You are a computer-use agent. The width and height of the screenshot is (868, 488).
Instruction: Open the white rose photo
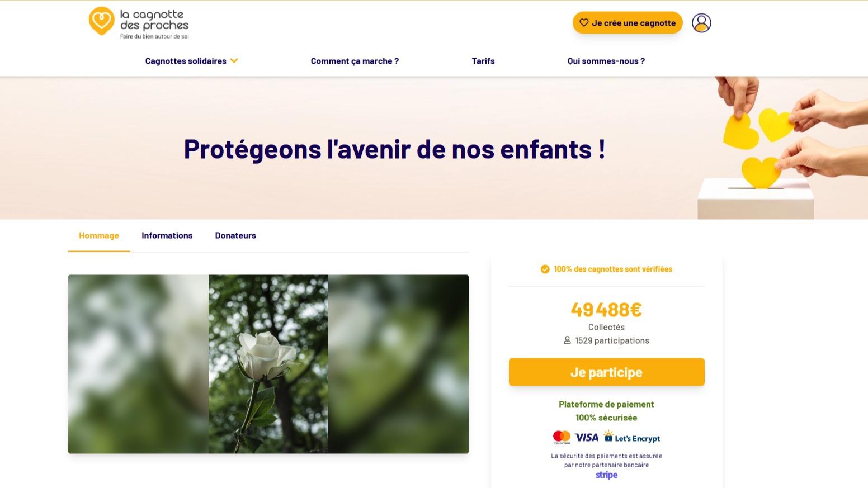(x=268, y=364)
